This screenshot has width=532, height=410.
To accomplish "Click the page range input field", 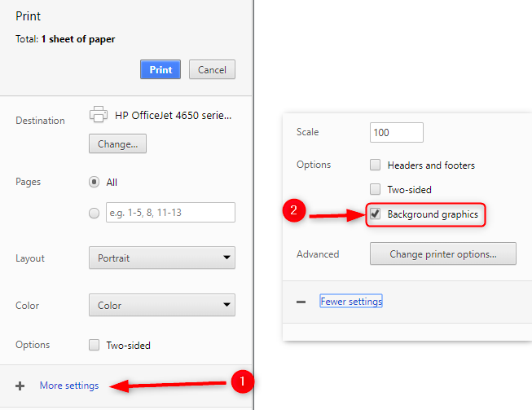I will click(x=170, y=213).
